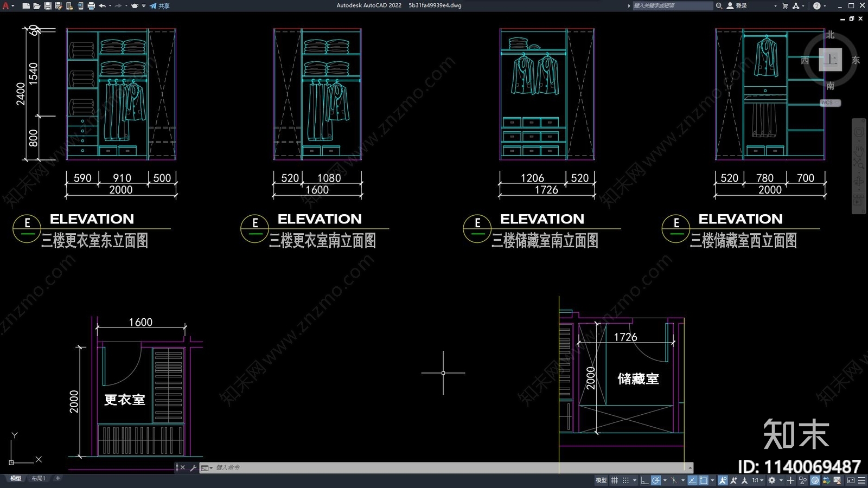Click the Share (共享) button
The width and height of the screenshot is (868, 488).
click(159, 5)
